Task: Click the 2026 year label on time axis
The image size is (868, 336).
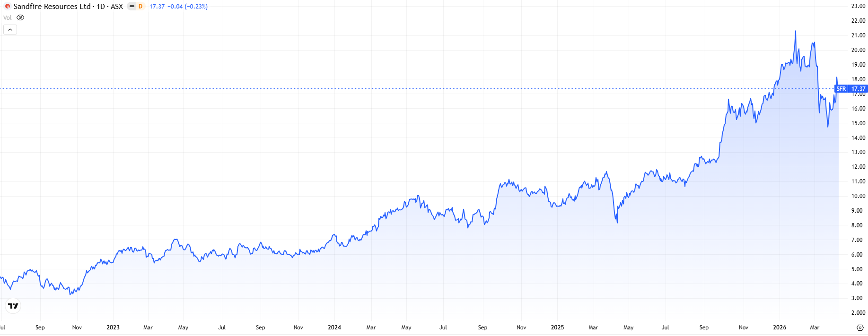Action: [x=780, y=327]
